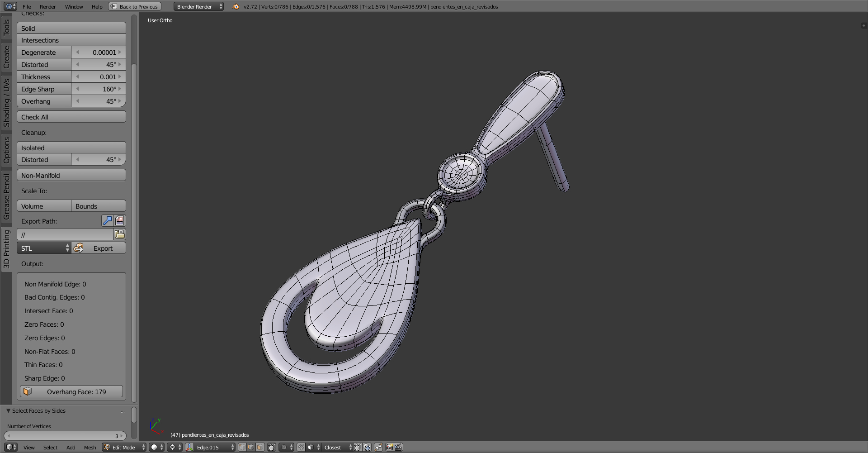This screenshot has width=868, height=453.
Task: Select the Overhang Face 179 result
Action: click(x=71, y=391)
